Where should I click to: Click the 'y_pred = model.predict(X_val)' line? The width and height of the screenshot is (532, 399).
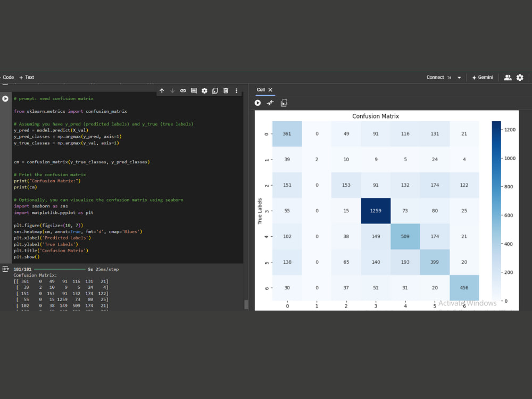click(51, 130)
